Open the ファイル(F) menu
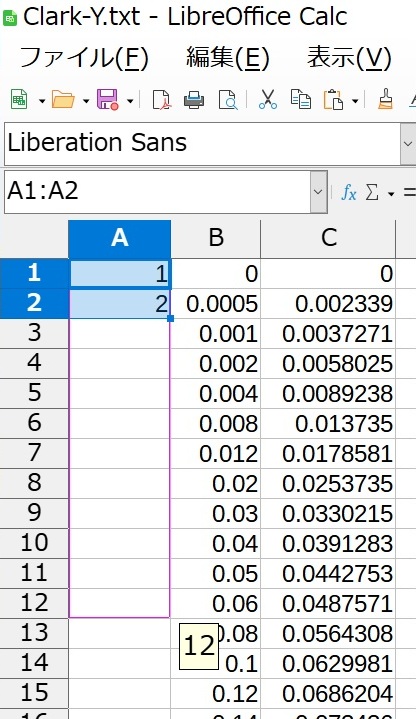This screenshot has height=719, width=416. (x=84, y=58)
